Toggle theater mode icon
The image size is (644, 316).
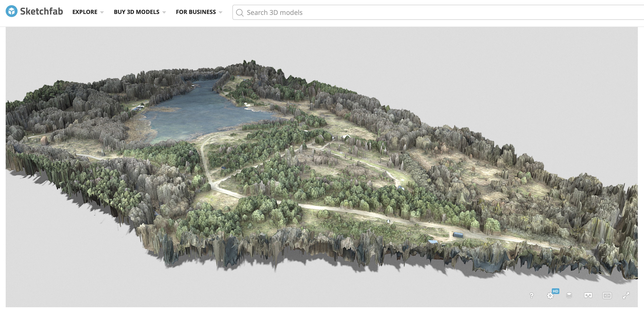click(x=607, y=295)
